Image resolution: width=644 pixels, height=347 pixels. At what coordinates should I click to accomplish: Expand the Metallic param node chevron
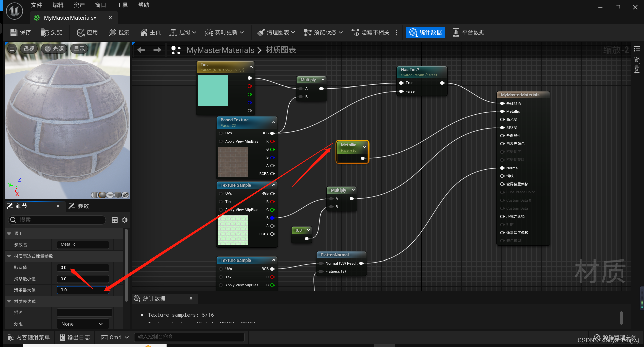pos(364,147)
